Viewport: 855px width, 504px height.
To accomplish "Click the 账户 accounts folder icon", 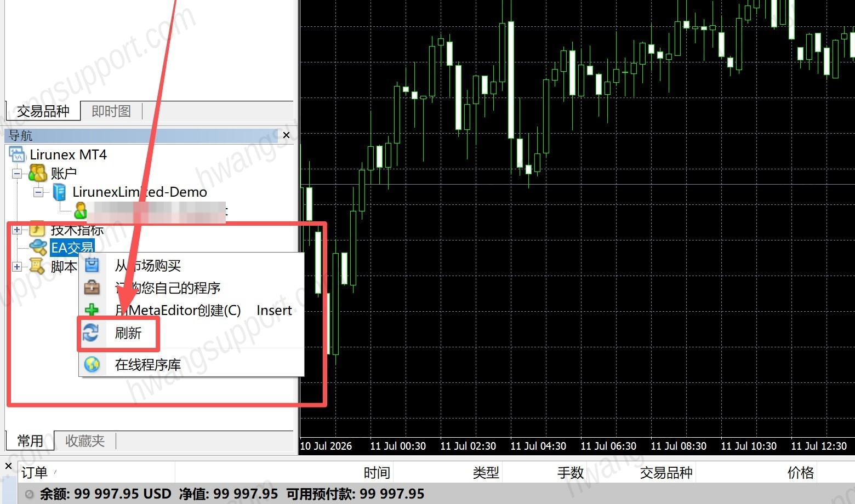I will tap(37, 173).
